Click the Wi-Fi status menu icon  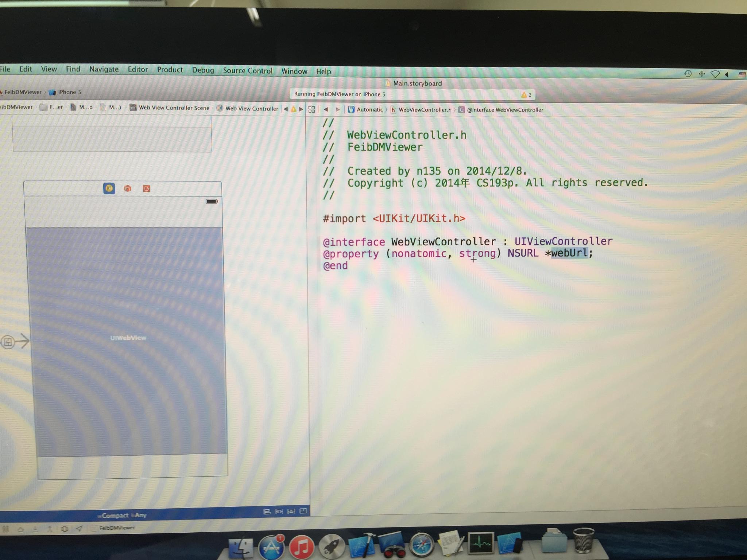(x=715, y=74)
